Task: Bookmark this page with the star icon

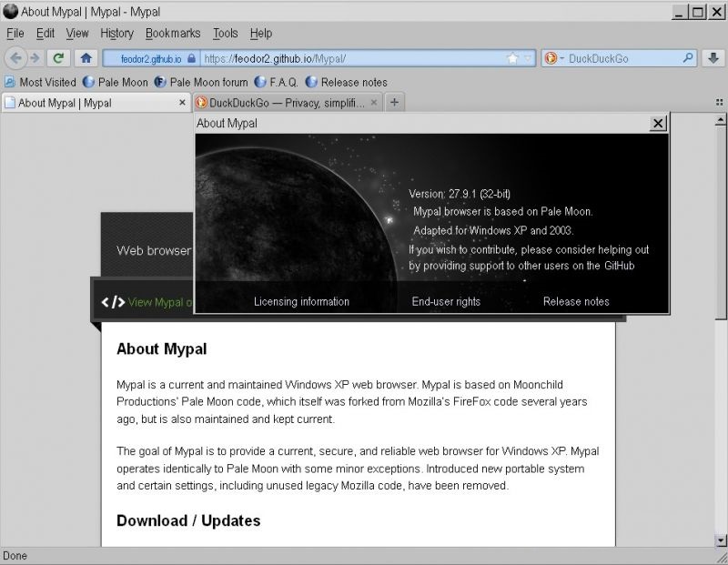Action: (x=512, y=57)
